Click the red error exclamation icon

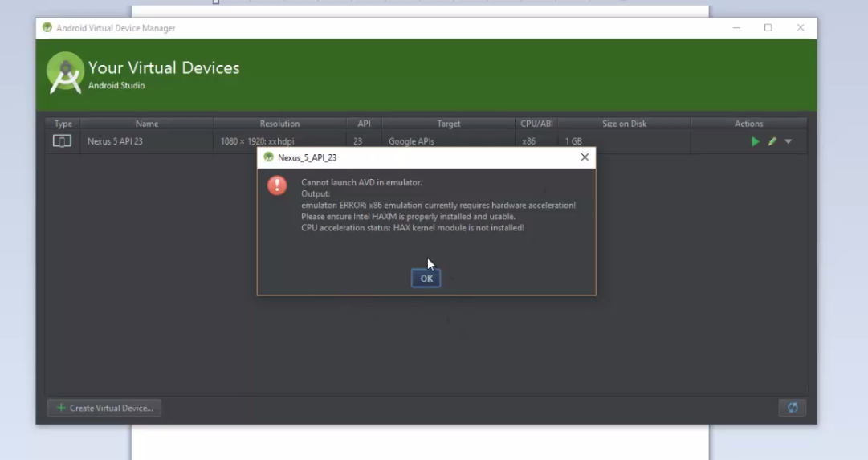coord(277,185)
